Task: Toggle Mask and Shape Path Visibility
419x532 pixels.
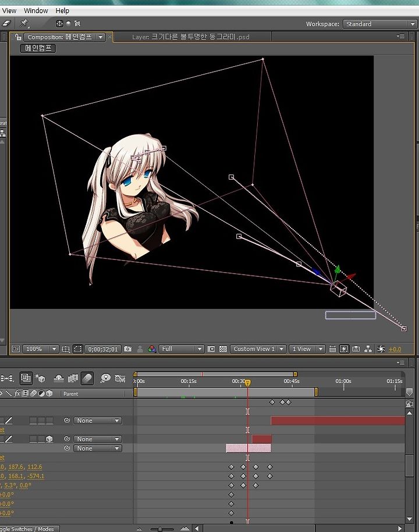Action: 78,349
